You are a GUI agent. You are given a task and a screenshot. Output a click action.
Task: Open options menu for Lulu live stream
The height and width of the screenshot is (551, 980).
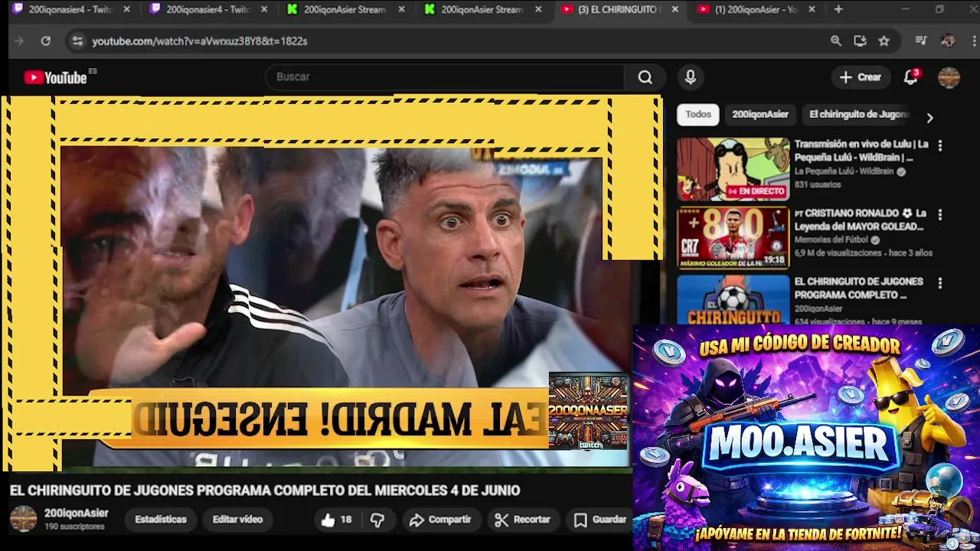point(940,145)
